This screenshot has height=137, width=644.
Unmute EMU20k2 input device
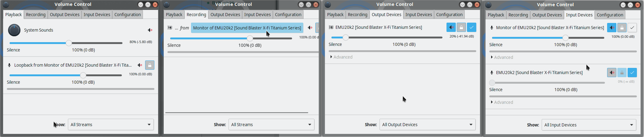[x=612, y=73]
